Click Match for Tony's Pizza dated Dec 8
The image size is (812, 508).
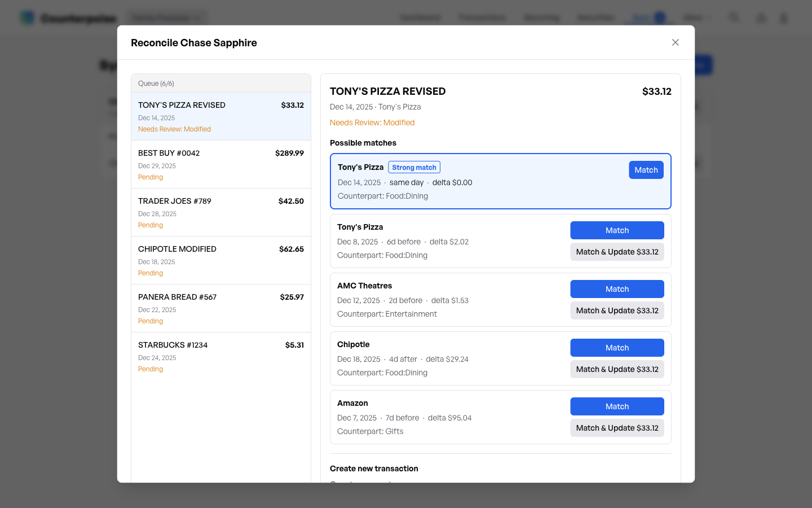coord(617,230)
